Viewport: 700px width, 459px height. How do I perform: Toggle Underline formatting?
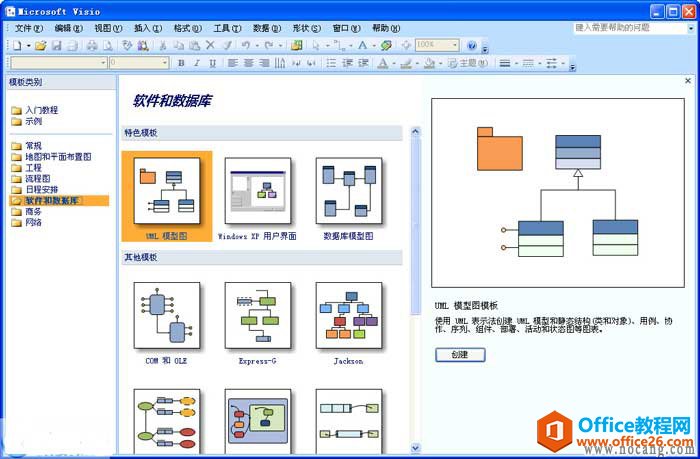tap(212, 63)
